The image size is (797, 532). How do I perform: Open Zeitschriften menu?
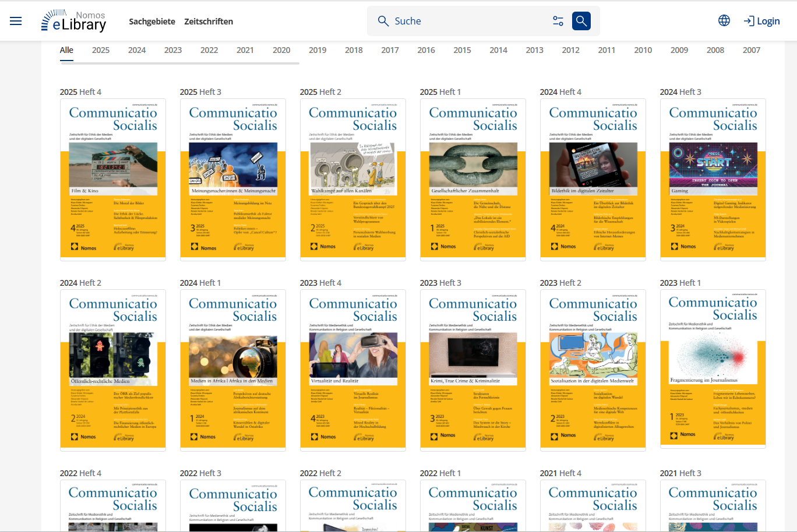point(209,22)
